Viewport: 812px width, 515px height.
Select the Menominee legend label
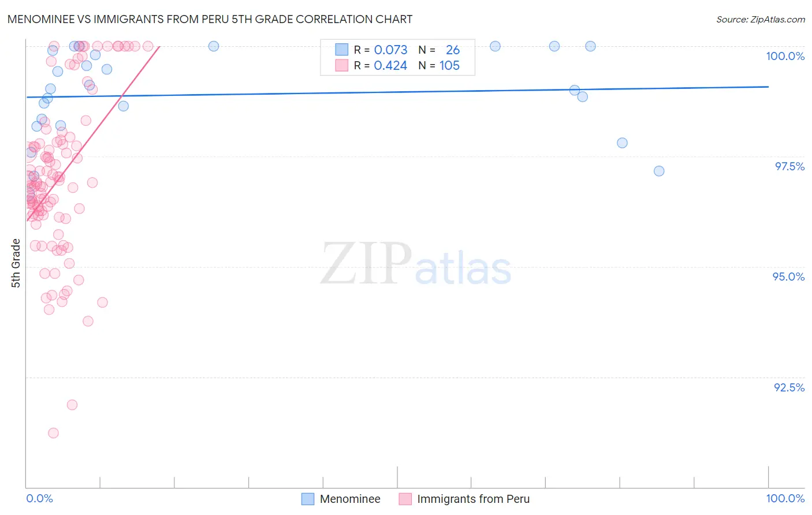tap(350, 499)
